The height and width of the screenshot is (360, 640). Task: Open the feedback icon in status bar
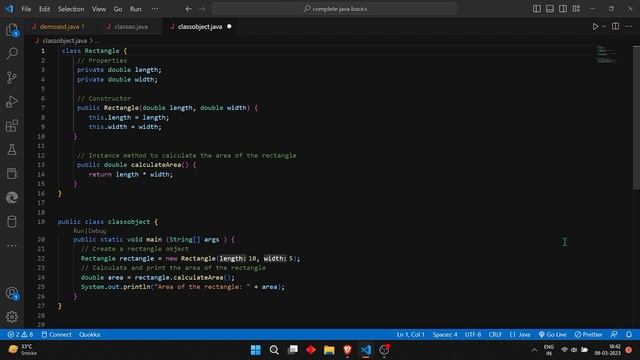614,334
